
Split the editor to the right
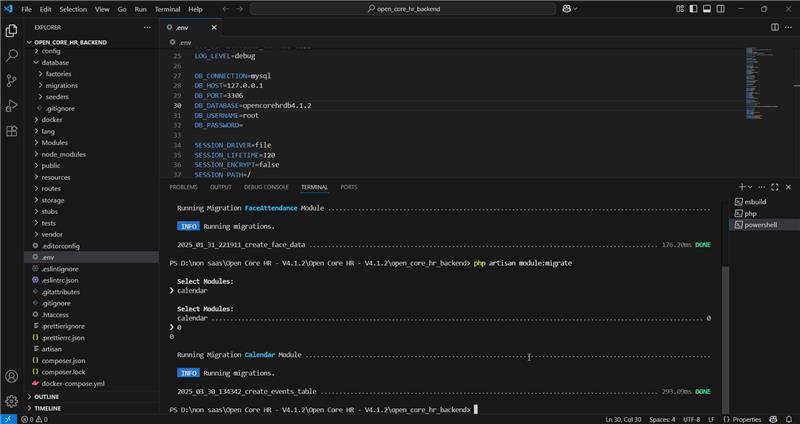coord(774,28)
